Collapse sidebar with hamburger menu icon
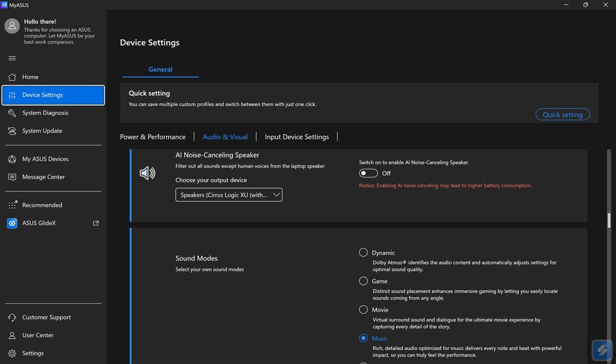The height and width of the screenshot is (364, 616). click(x=12, y=58)
